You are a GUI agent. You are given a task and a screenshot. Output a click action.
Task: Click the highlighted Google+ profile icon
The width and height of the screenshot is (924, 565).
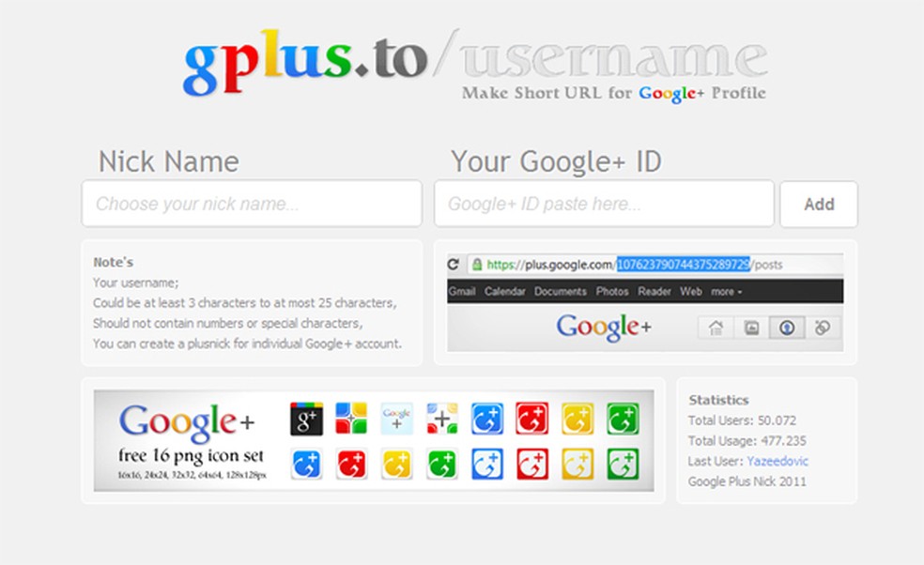(787, 328)
